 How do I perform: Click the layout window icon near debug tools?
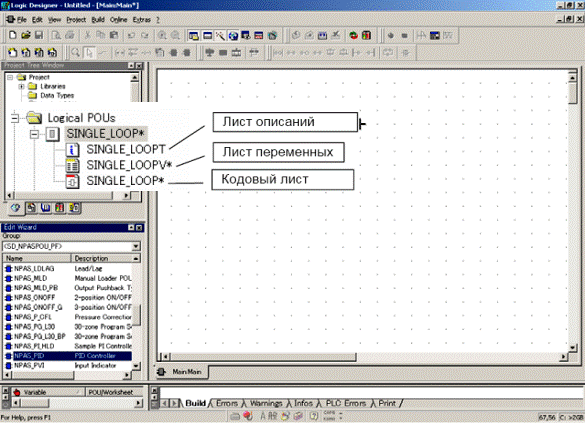[x=435, y=35]
